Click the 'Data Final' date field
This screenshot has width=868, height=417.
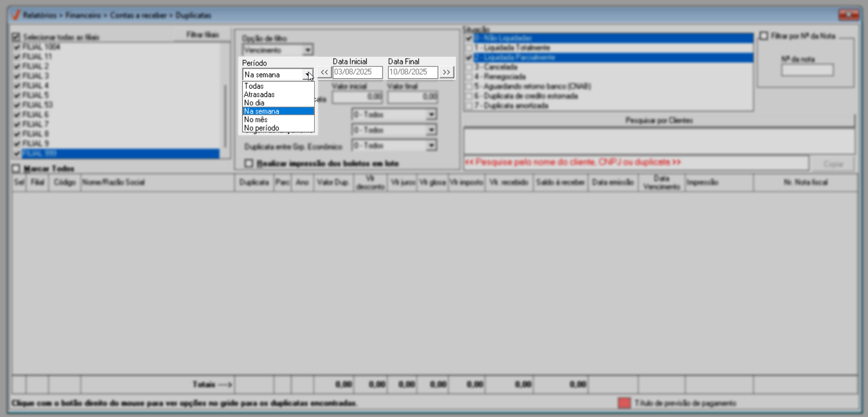point(413,72)
